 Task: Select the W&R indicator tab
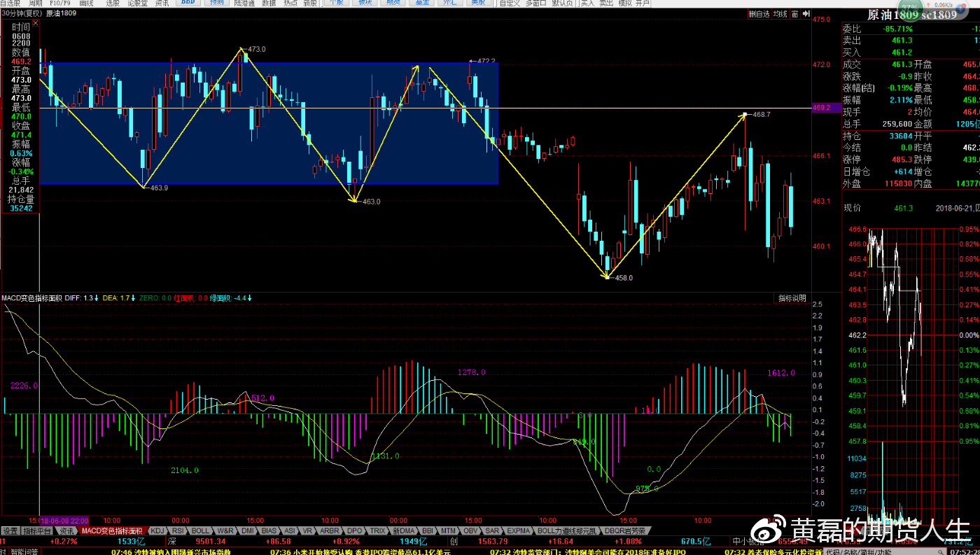click(x=225, y=531)
